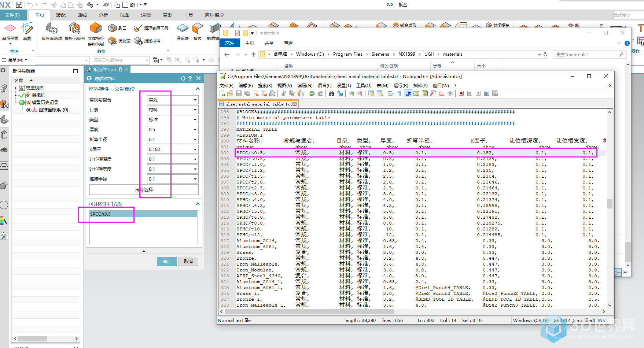The height and width of the screenshot is (348, 644).
Task: Open Notepad++ 搜索(S) menu
Action: [x=265, y=86]
